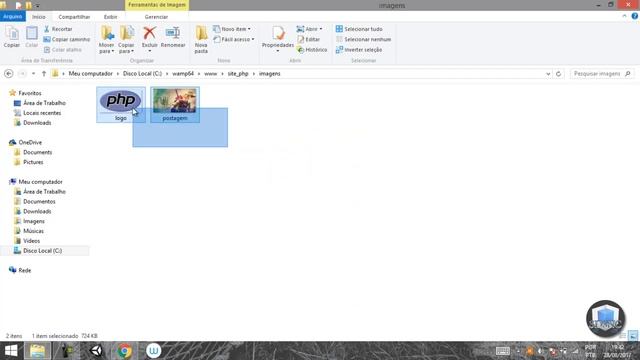Image resolution: width=640 pixels, height=360 pixels.
Task: Click Selecionar tudo
Action: click(359, 29)
